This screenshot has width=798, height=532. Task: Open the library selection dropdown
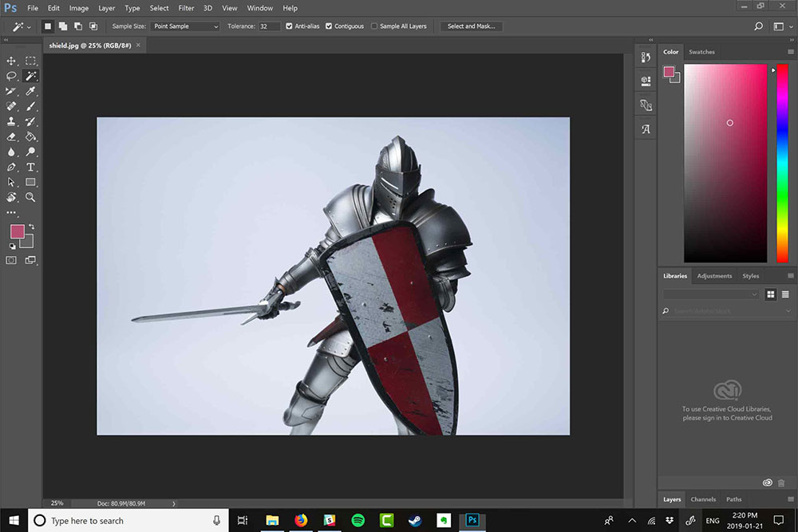pos(710,294)
